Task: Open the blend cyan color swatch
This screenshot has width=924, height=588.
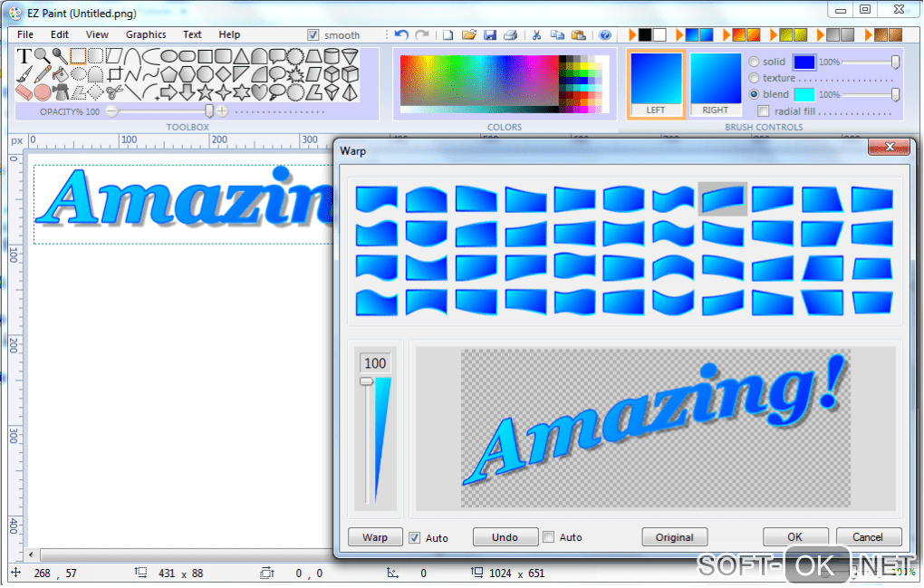Action: point(804,94)
